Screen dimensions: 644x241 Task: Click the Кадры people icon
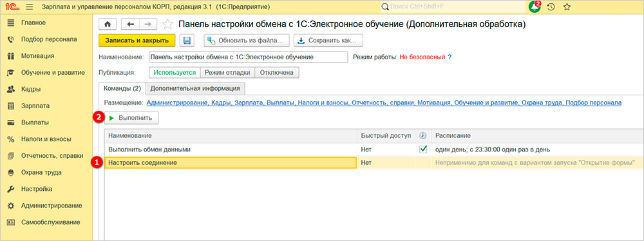coord(11,89)
